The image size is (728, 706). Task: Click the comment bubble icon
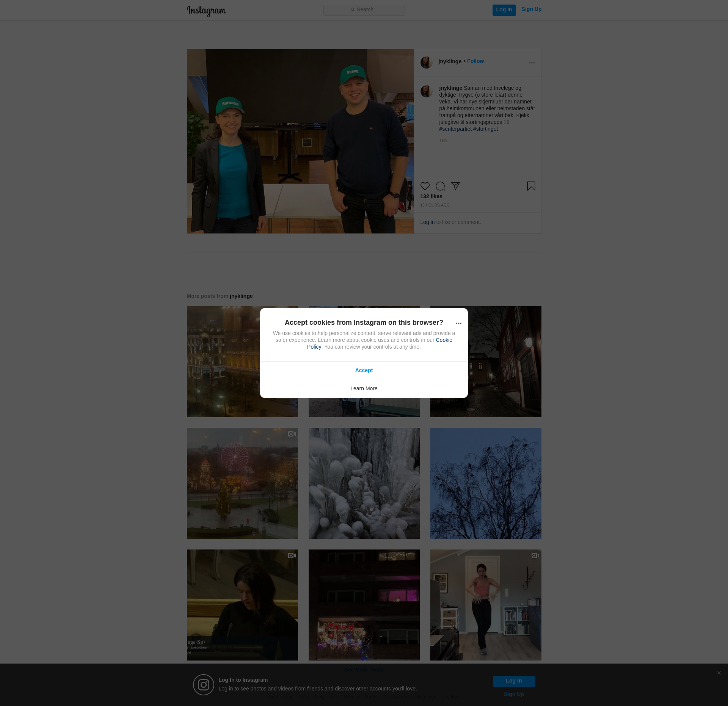click(x=440, y=186)
